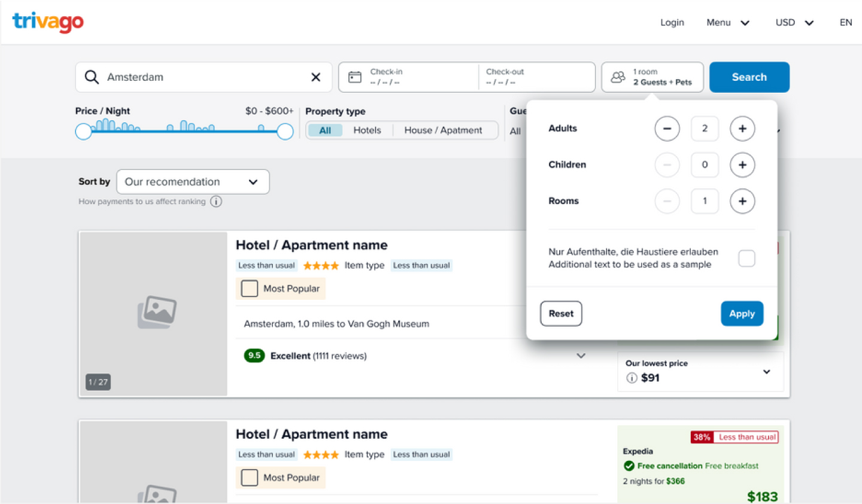Enable pet-friendly stays checkbox
The width and height of the screenshot is (862, 504).
pos(746,259)
